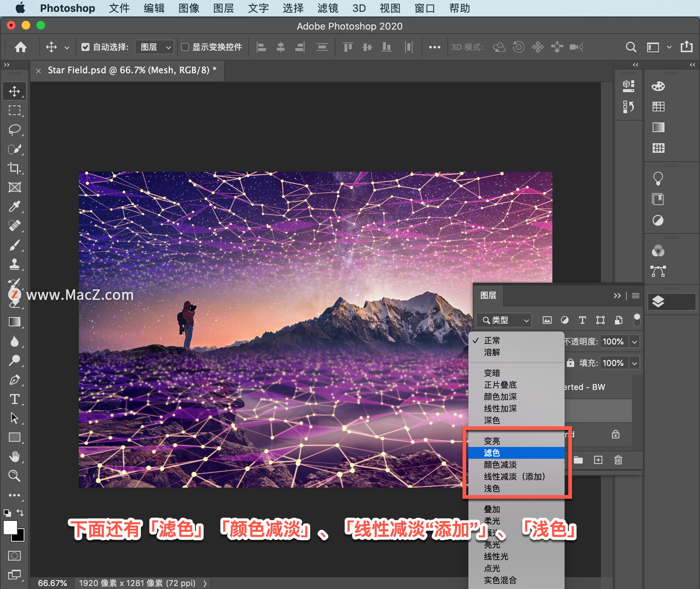Viewport: 700px width, 589px height.
Task: Select the Pen tool
Action: coord(14,380)
